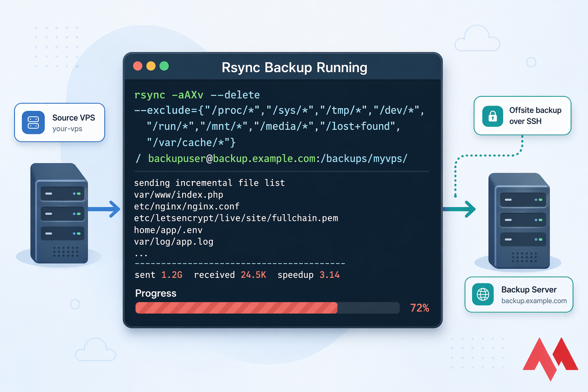
Task: Click the globe icon on Backup Server card
Action: 482,294
